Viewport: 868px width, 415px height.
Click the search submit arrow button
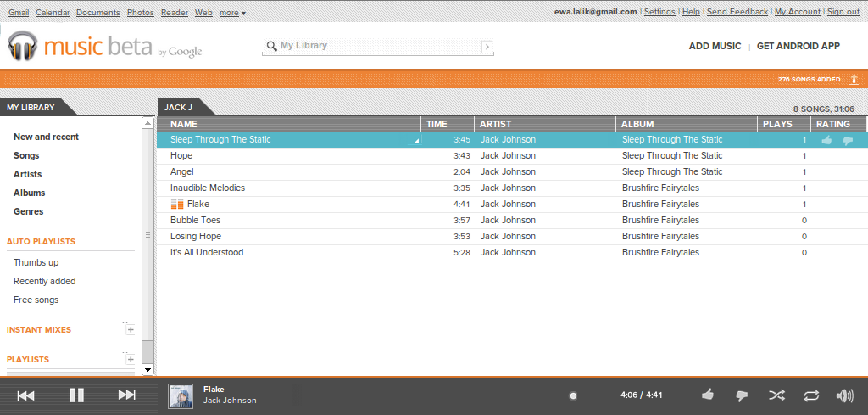[x=487, y=47]
